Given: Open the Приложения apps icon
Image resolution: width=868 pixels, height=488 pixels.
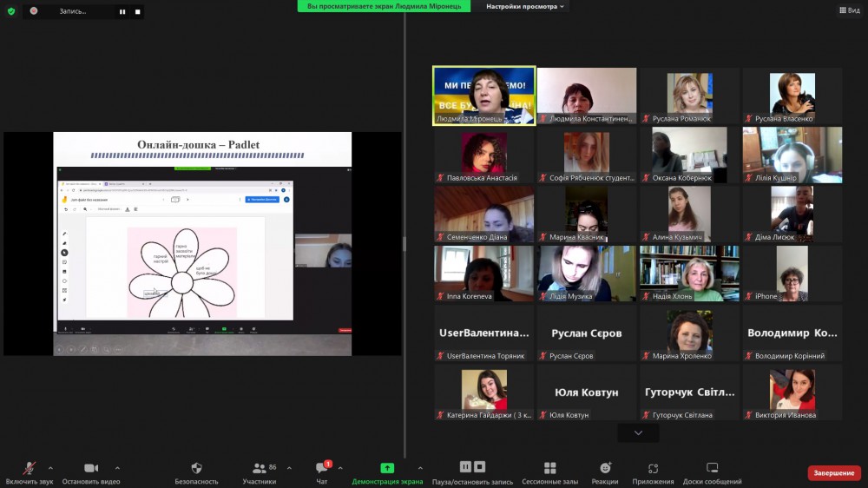Looking at the screenshot, I should pyautogui.click(x=653, y=468).
